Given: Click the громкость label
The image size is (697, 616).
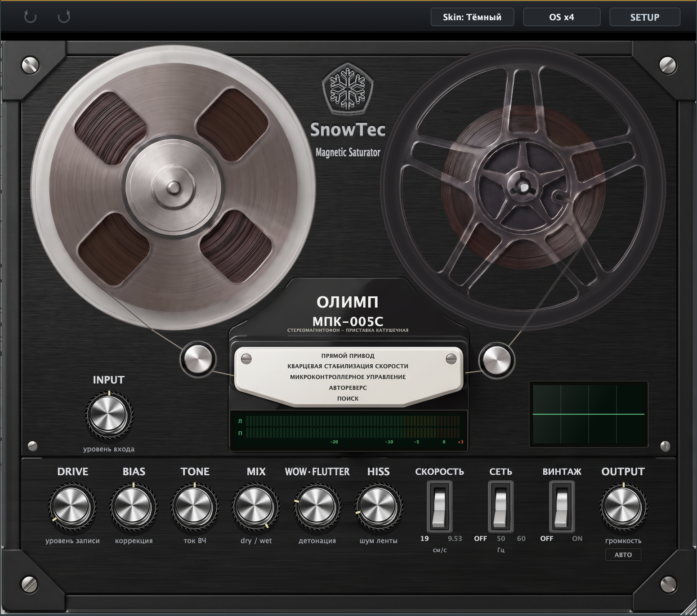Looking at the screenshot, I should click(x=623, y=541).
